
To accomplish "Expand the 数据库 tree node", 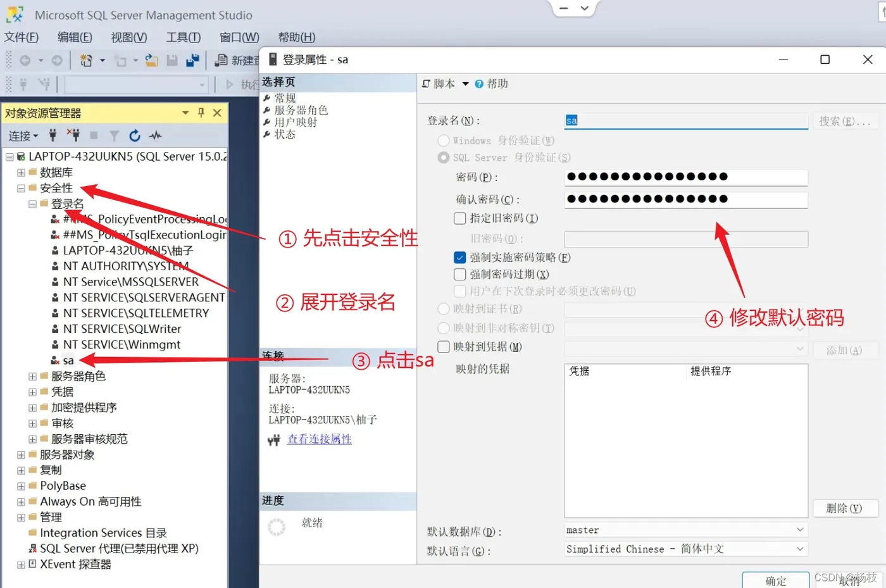I will (x=21, y=172).
